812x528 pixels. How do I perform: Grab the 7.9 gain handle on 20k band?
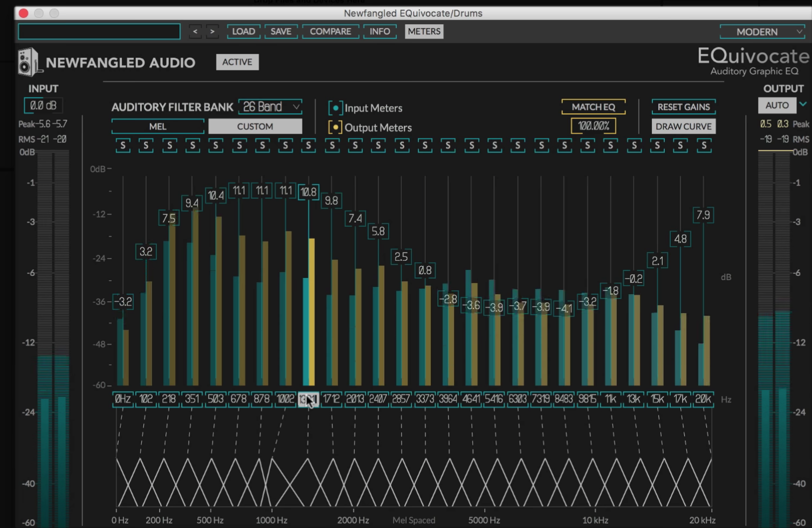coord(703,215)
